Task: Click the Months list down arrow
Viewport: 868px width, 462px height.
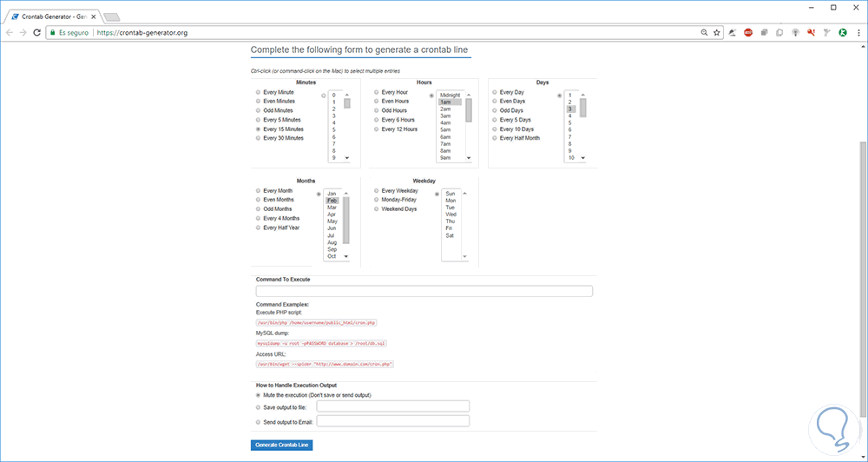Action: (x=346, y=256)
